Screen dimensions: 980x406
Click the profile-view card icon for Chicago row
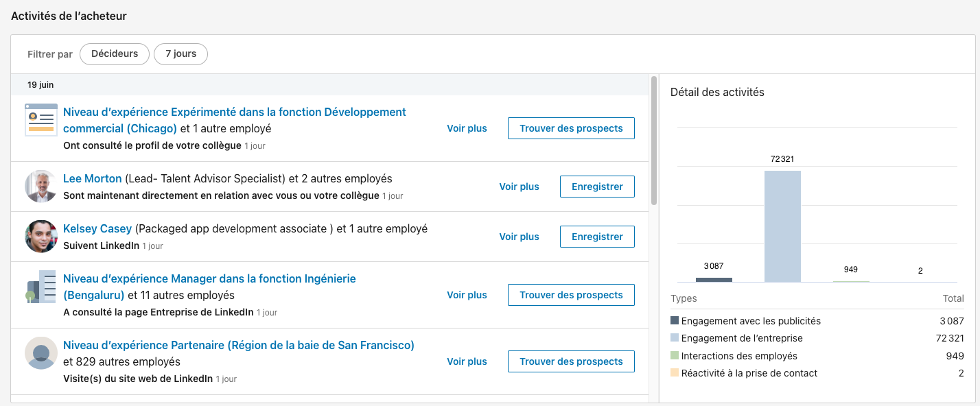coord(41,120)
